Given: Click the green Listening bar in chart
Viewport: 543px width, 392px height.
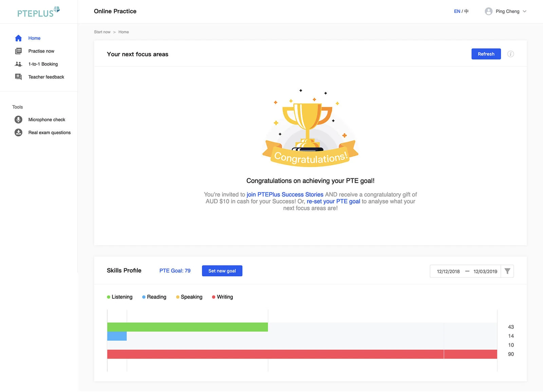Looking at the screenshot, I should click(x=187, y=327).
